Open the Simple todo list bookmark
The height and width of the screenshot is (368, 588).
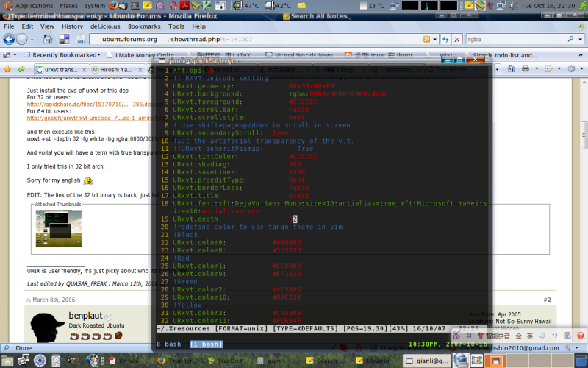point(501,55)
